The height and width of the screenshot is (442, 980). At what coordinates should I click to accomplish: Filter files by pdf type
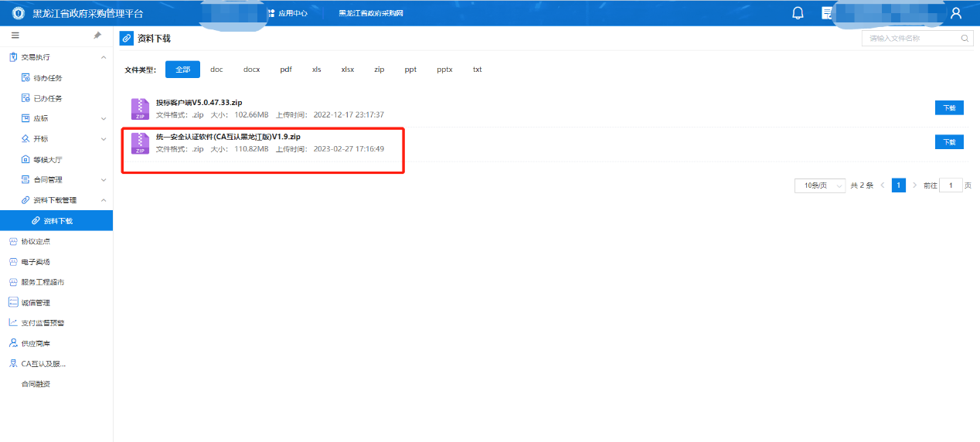point(286,70)
